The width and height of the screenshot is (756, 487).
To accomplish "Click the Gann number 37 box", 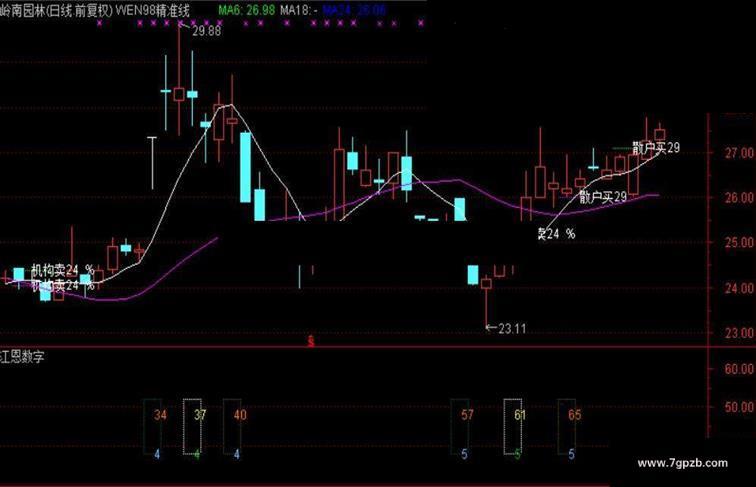I will click(x=192, y=427).
